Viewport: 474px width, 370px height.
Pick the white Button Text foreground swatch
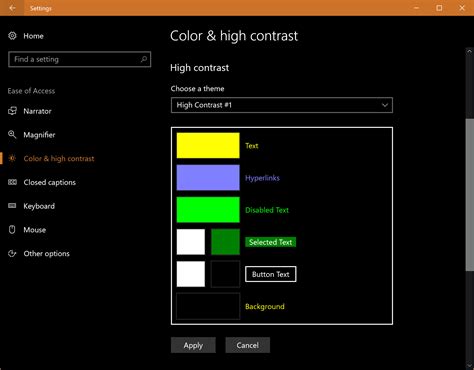[x=191, y=274]
